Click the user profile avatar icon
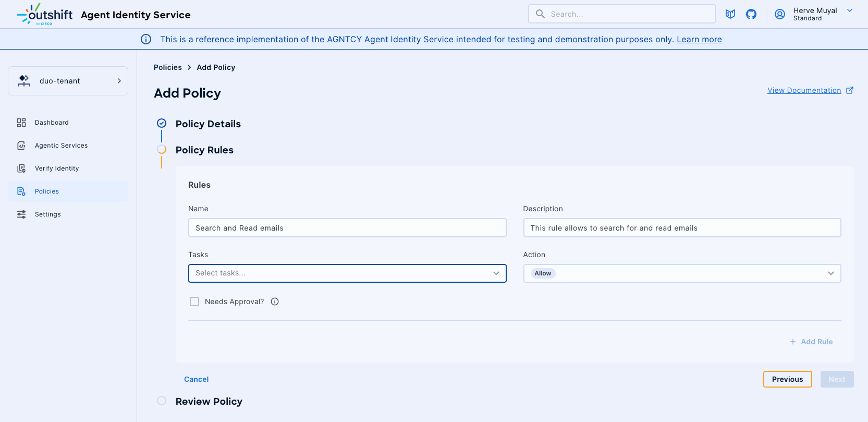This screenshot has height=422, width=868. click(x=780, y=14)
